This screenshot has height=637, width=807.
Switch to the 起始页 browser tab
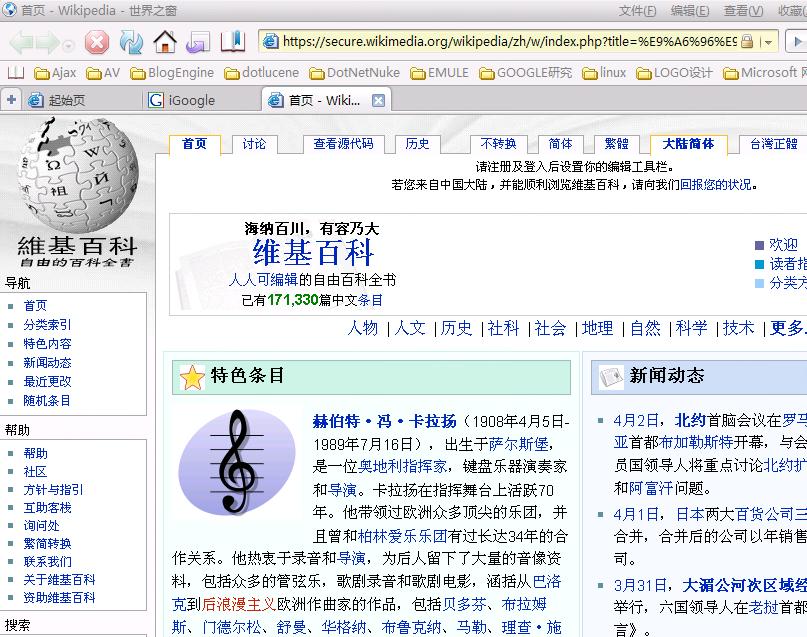click(82, 100)
